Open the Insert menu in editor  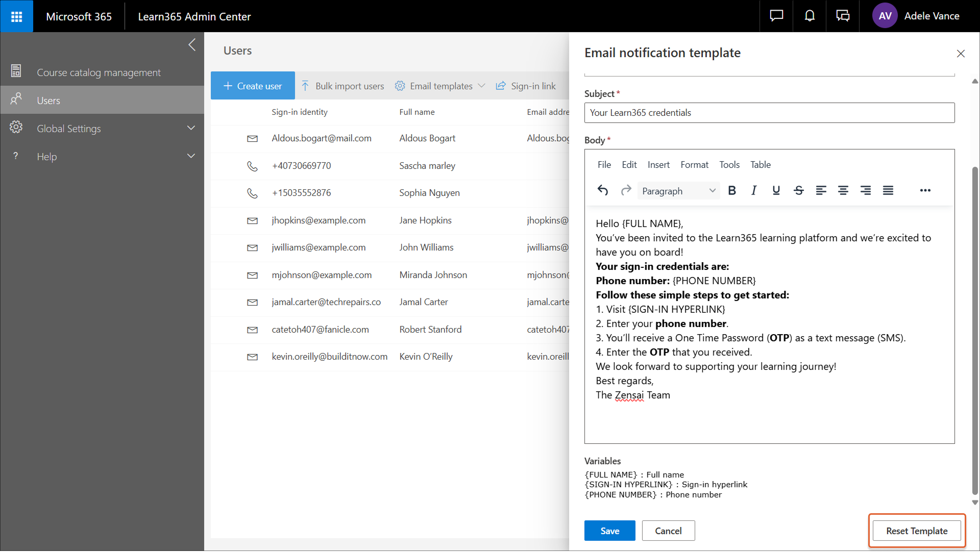pyautogui.click(x=658, y=165)
